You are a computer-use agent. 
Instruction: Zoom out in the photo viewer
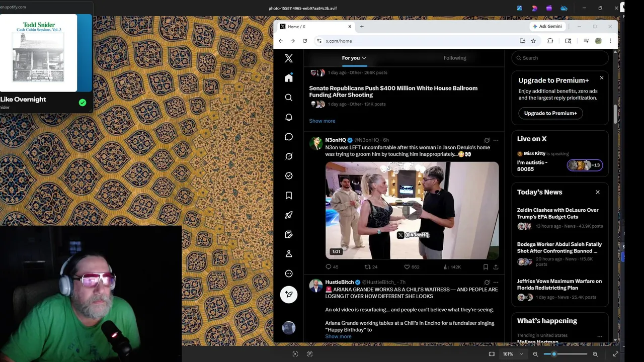point(535,354)
